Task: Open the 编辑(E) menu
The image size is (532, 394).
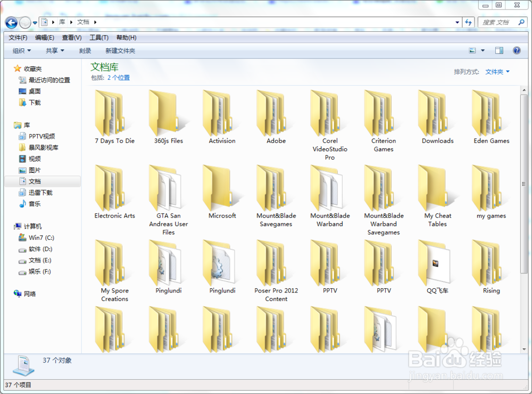Action: point(45,38)
